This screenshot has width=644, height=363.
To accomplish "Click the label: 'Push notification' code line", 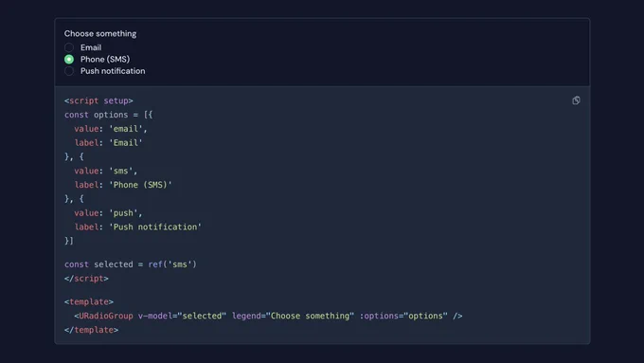I will click(137, 227).
